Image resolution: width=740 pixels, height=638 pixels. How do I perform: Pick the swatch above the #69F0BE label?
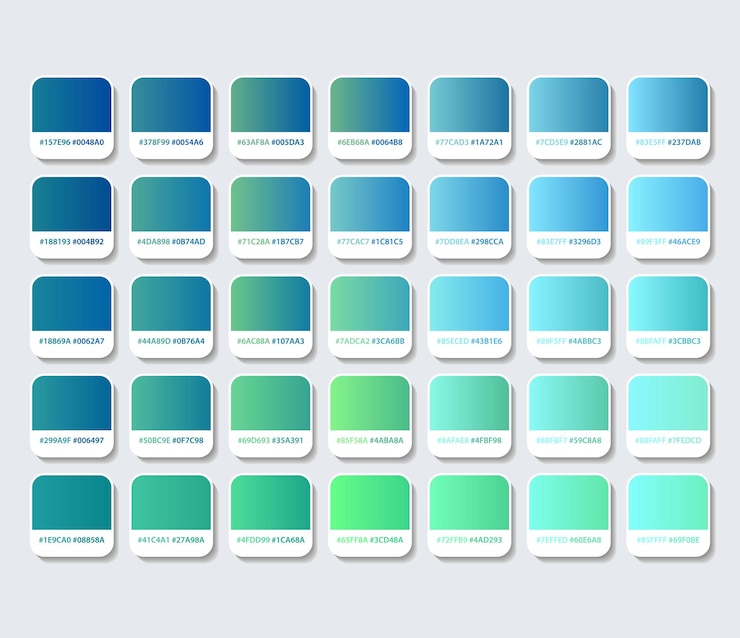click(668, 503)
